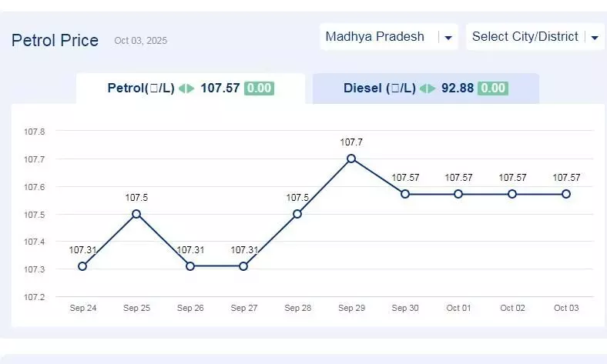Select the Sep 30 data point marker
The height and width of the screenshot is (364, 607).
click(405, 194)
